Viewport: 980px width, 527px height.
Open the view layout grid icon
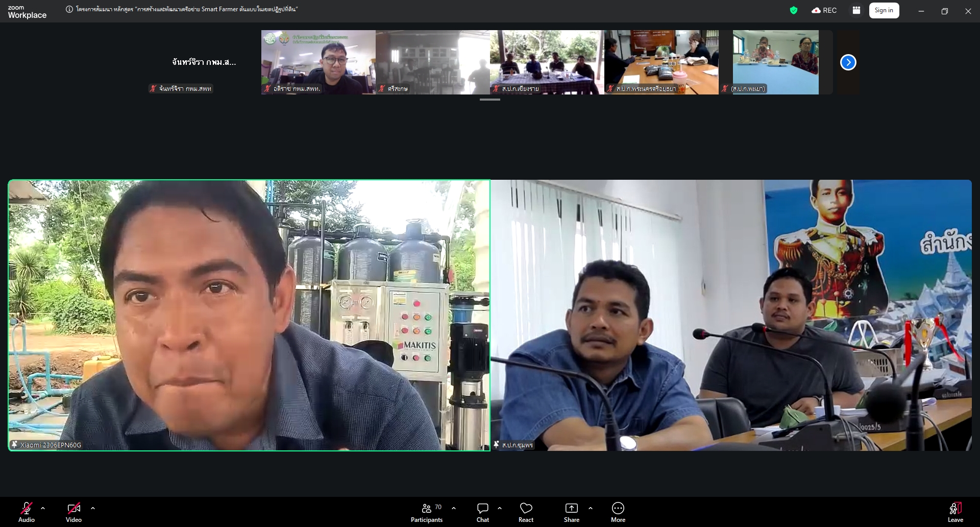[x=856, y=10]
